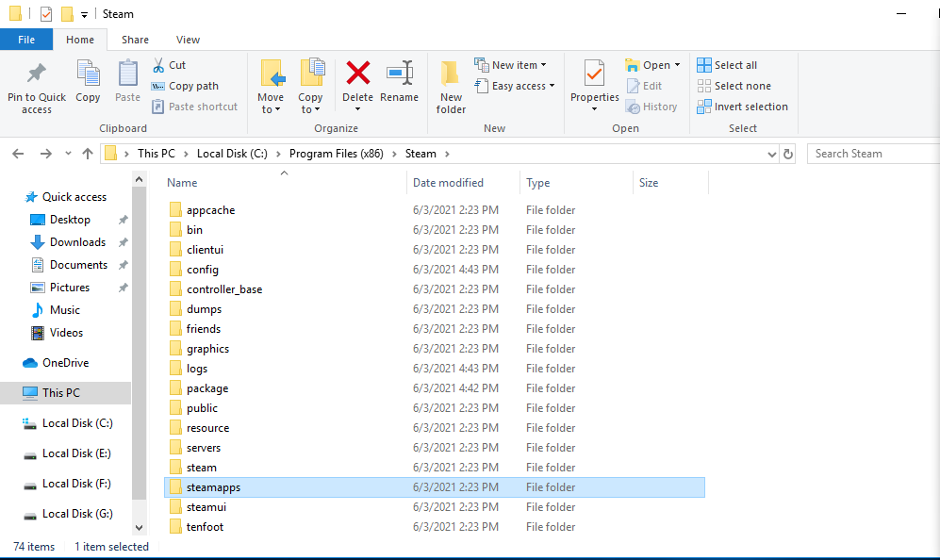Click Copy path in the ribbon
Image resolution: width=940 pixels, height=560 pixels.
click(185, 86)
